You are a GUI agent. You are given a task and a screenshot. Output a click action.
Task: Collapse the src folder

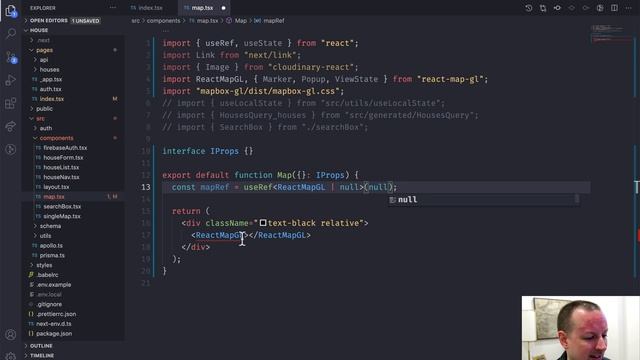(x=40, y=118)
